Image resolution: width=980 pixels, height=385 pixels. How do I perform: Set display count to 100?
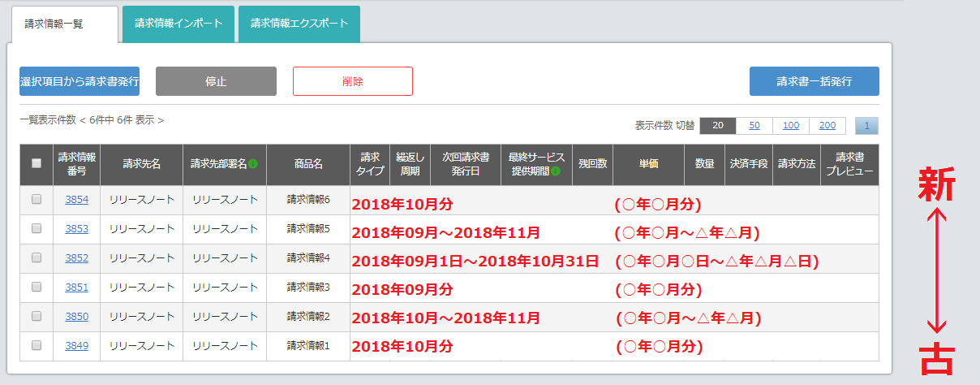pyautogui.click(x=791, y=126)
